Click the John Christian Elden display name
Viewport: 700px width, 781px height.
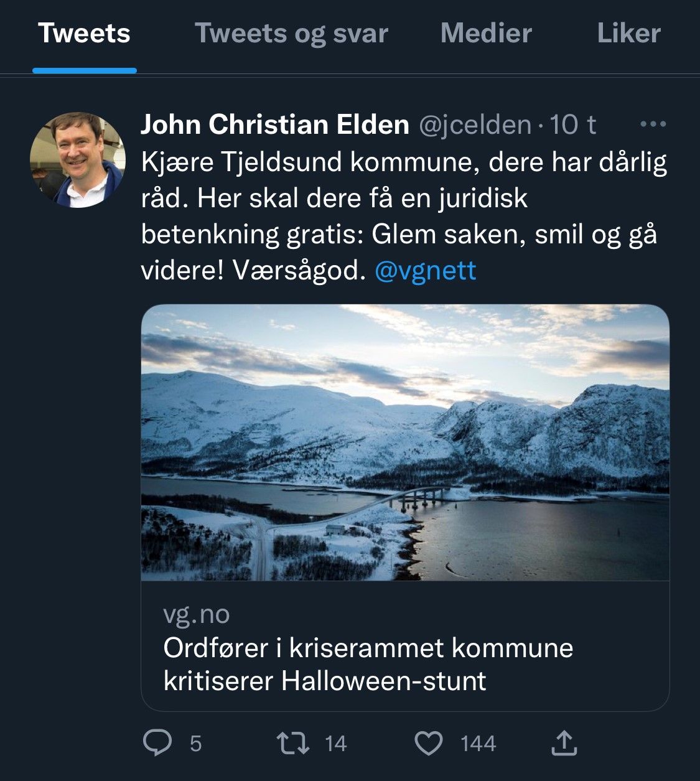pos(274,124)
